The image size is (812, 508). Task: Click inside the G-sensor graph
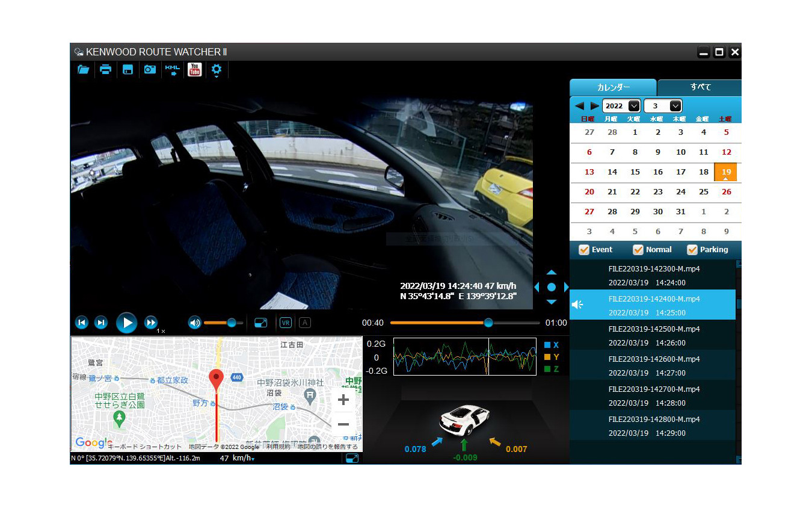(464, 356)
